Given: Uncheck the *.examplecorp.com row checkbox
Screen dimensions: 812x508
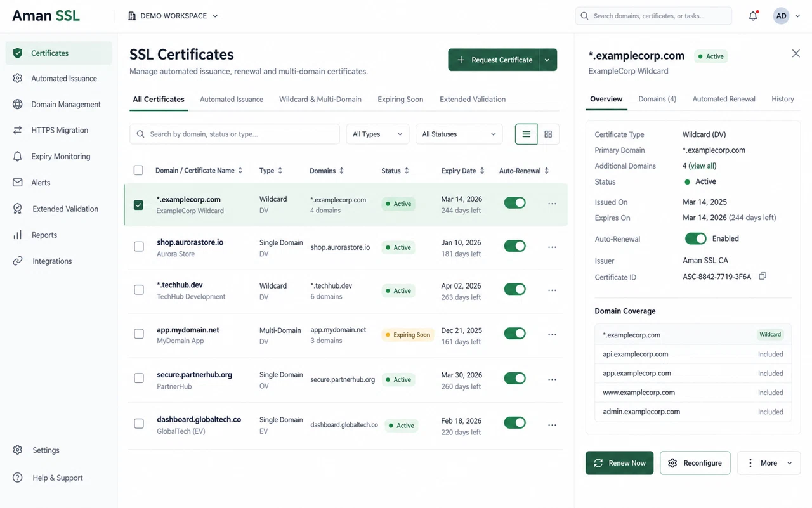Looking at the screenshot, I should click(x=138, y=205).
